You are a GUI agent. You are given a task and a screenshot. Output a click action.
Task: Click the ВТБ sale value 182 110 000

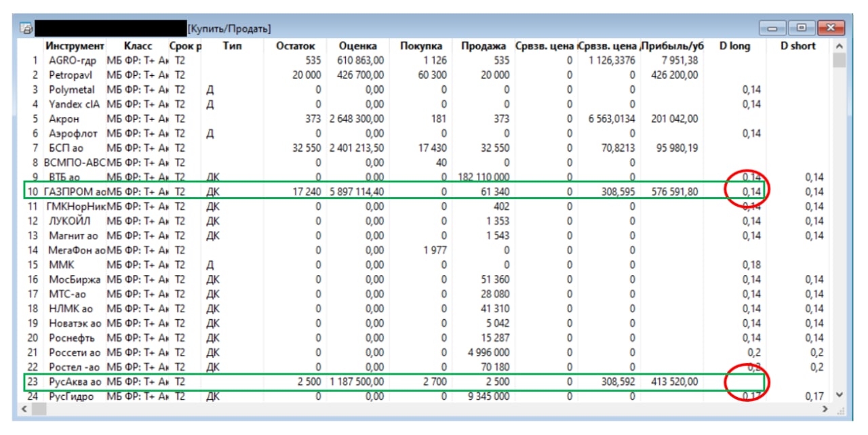(x=484, y=177)
